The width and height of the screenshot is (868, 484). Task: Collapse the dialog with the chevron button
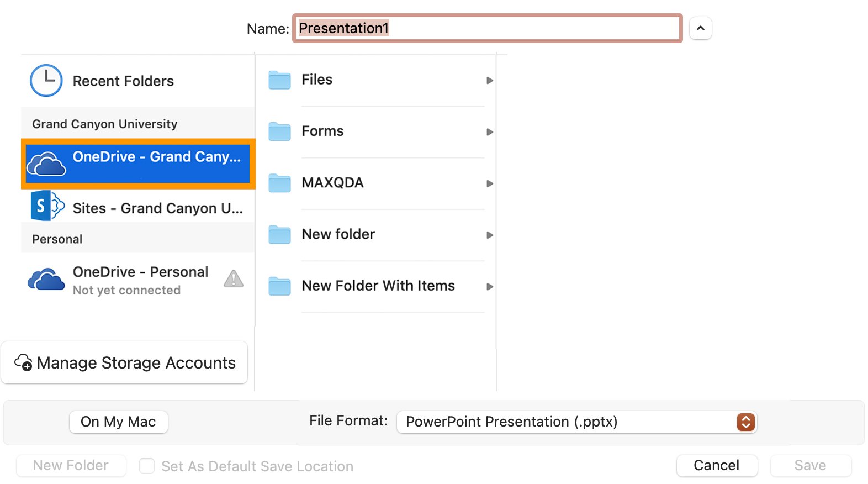(700, 28)
